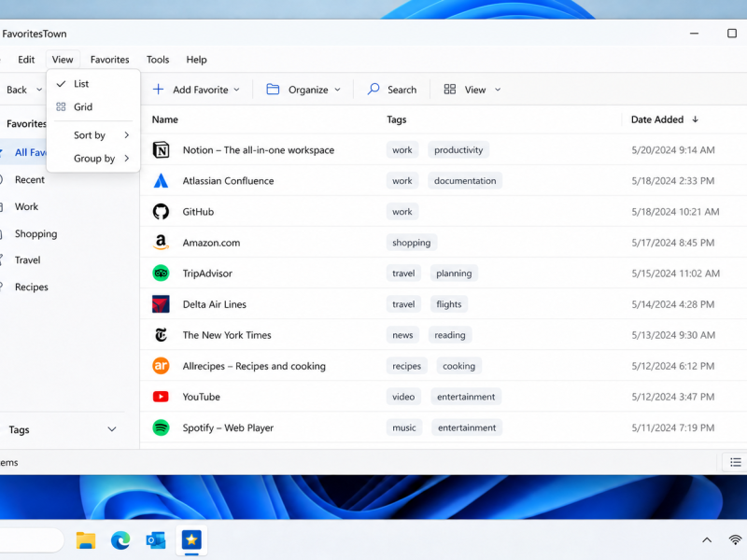Click the New York Times favicon
The width and height of the screenshot is (747, 560).
coord(161,335)
